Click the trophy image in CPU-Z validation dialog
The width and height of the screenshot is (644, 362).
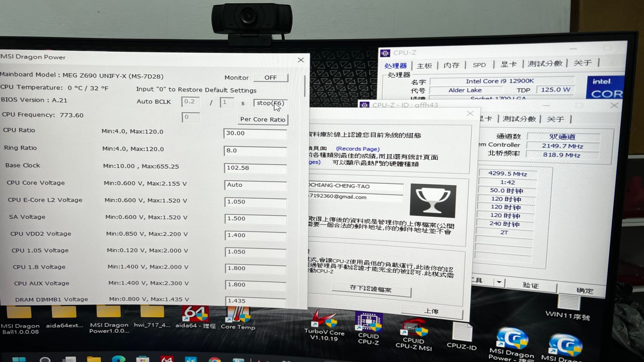click(433, 201)
